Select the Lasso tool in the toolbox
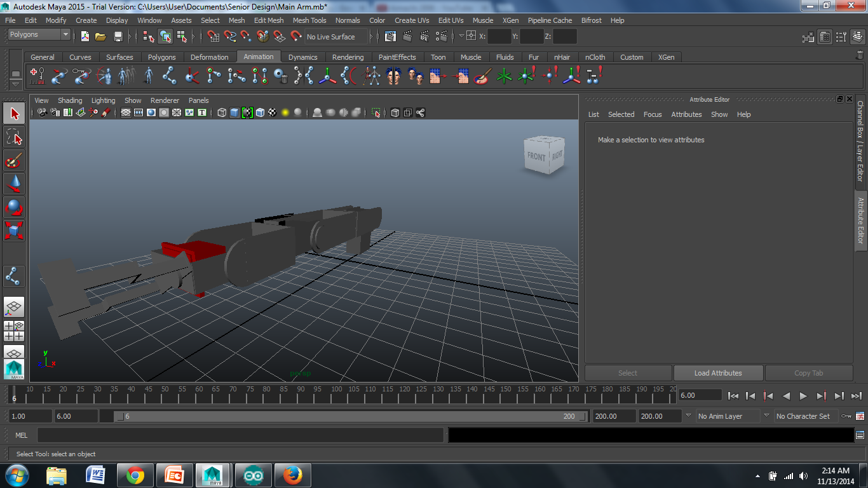The image size is (868, 488). (14, 137)
